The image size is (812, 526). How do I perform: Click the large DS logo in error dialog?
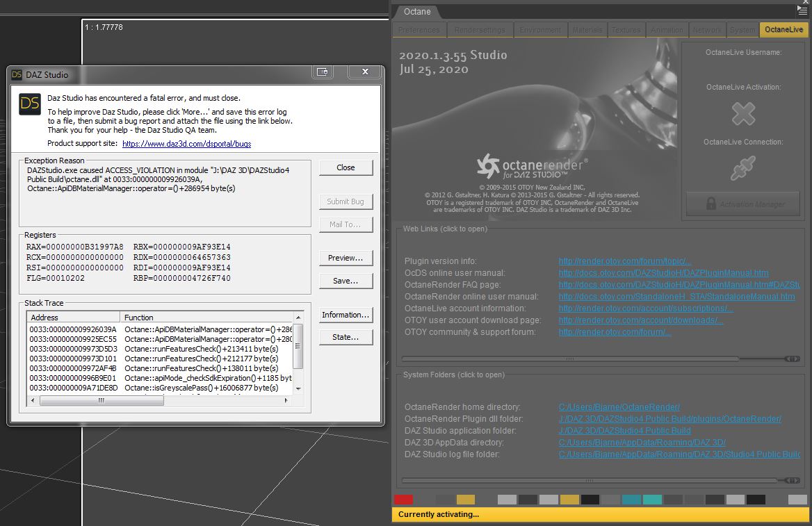tap(29, 104)
